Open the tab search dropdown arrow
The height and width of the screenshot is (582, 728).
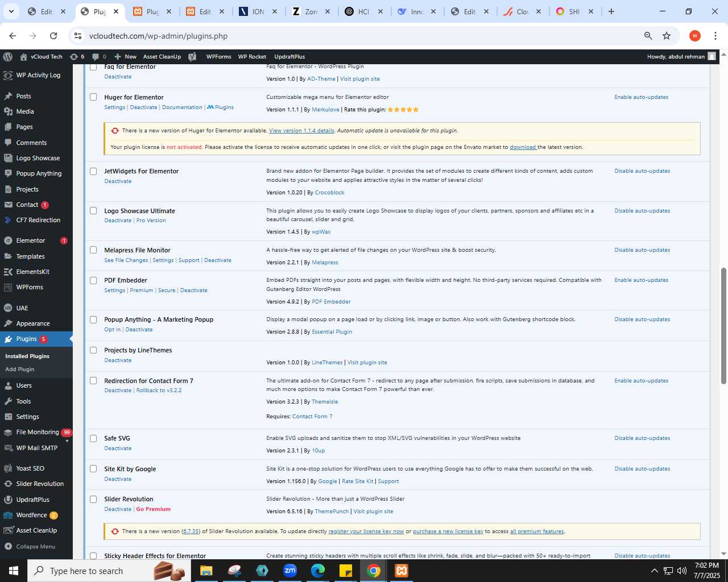click(11, 11)
